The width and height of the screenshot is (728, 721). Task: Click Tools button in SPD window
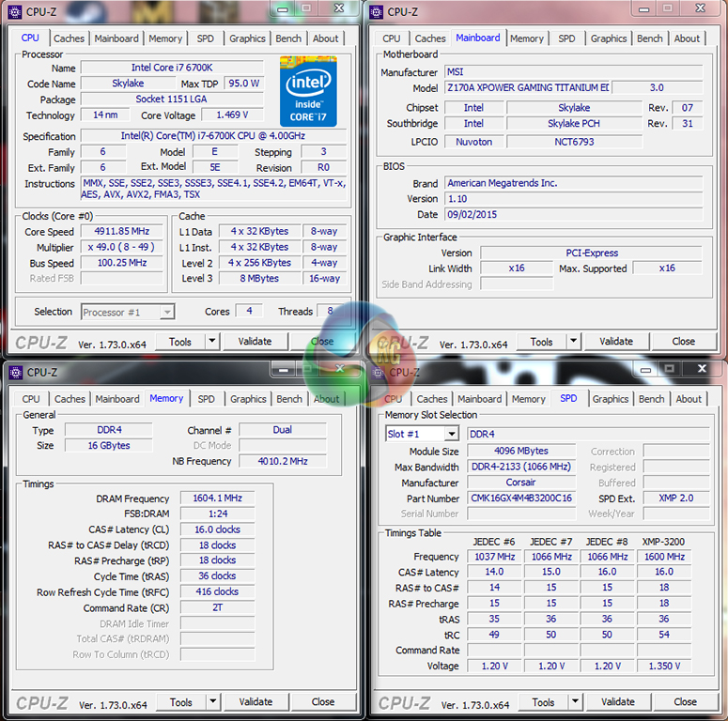pyautogui.click(x=543, y=701)
